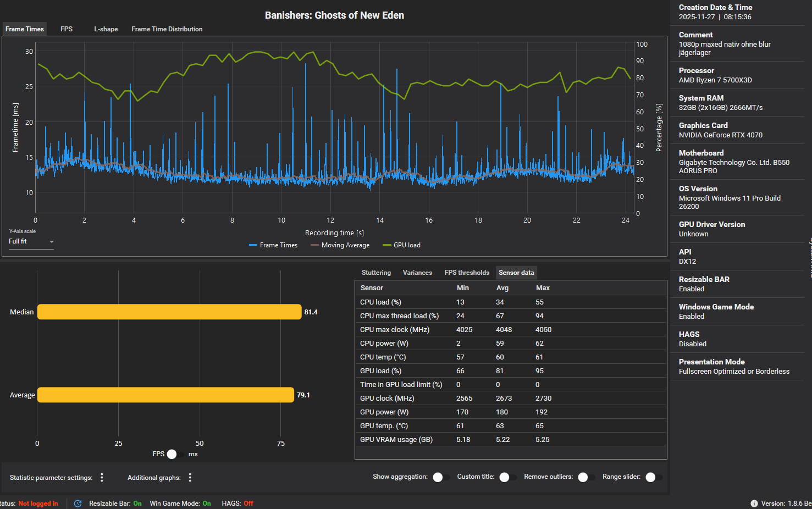The height and width of the screenshot is (509, 812).
Task: Click 'Resizable Bar: On' in the status bar
Action: pyautogui.click(x=115, y=504)
